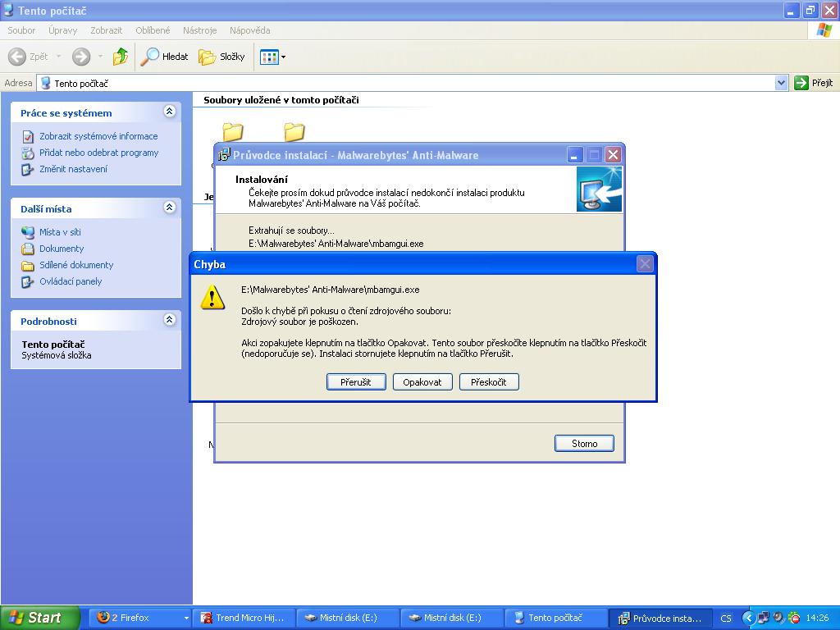Image resolution: width=840 pixels, height=630 pixels.
Task: Switch to Tento počítač taskbar button
Action: (x=555, y=618)
